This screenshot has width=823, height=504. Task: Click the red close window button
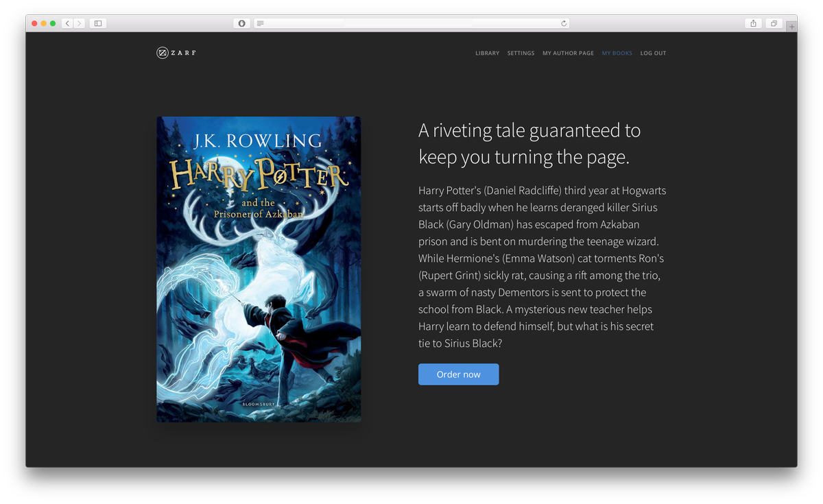34,23
